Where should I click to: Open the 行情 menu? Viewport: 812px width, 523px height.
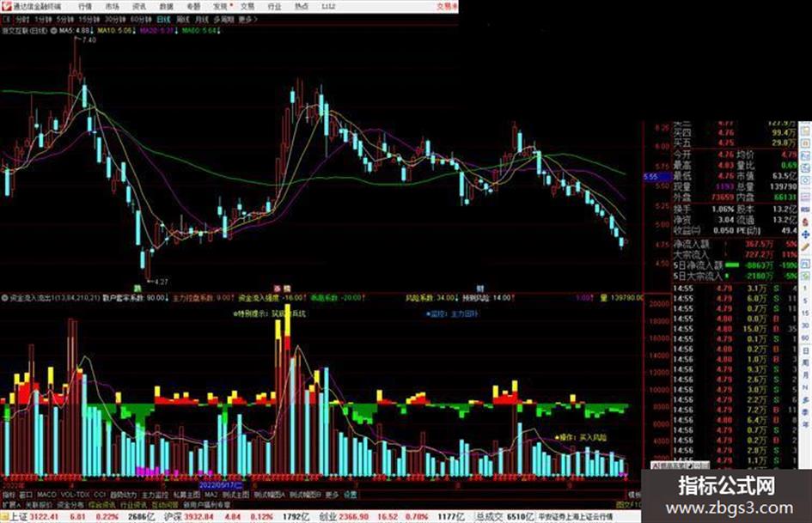[x=85, y=6]
